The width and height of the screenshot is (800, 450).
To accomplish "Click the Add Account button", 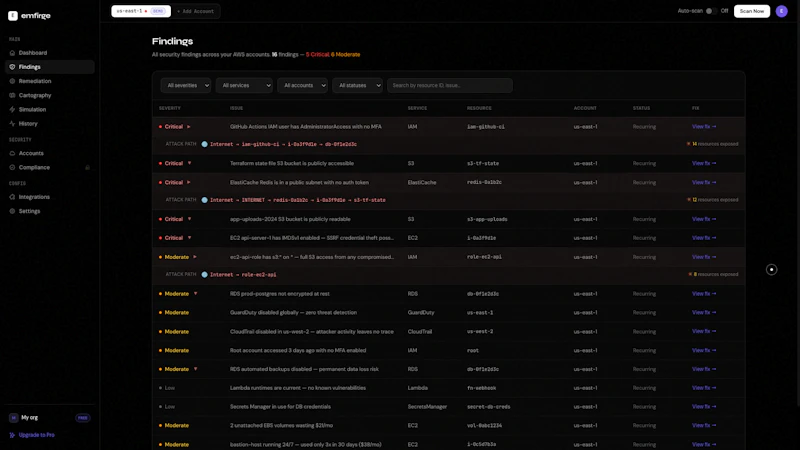I will [x=195, y=11].
